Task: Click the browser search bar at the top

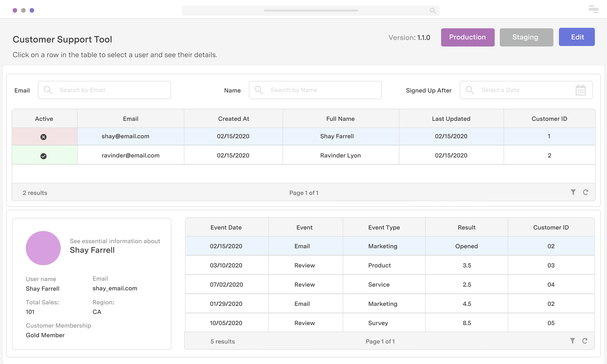Action: (x=311, y=10)
